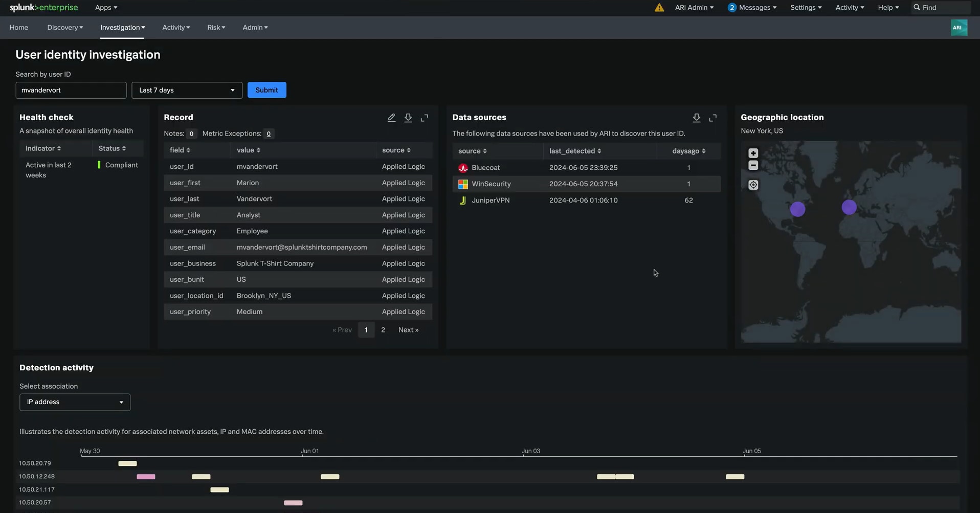Click the 10.50.21.117 timeline bar

pos(219,490)
